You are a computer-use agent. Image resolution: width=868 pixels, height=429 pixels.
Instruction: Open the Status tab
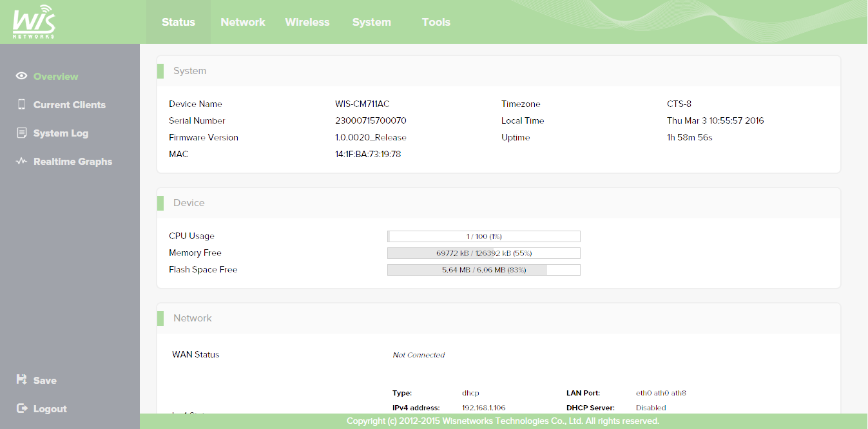point(178,22)
